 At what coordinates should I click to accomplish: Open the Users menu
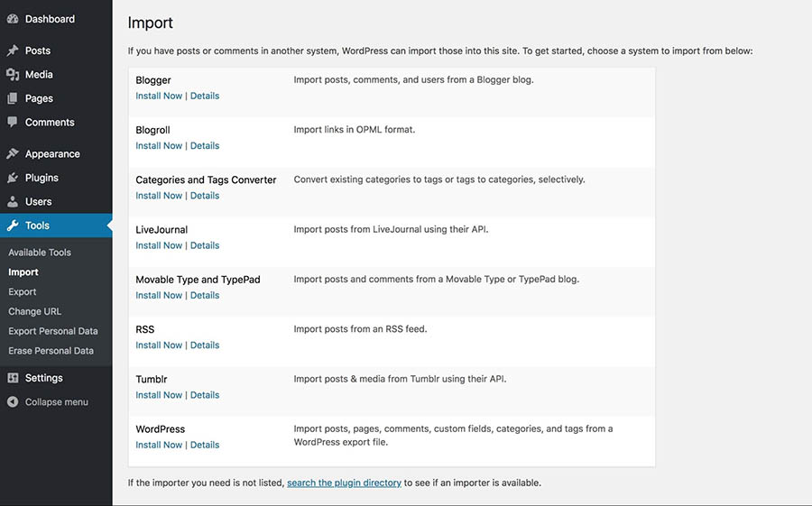(38, 201)
